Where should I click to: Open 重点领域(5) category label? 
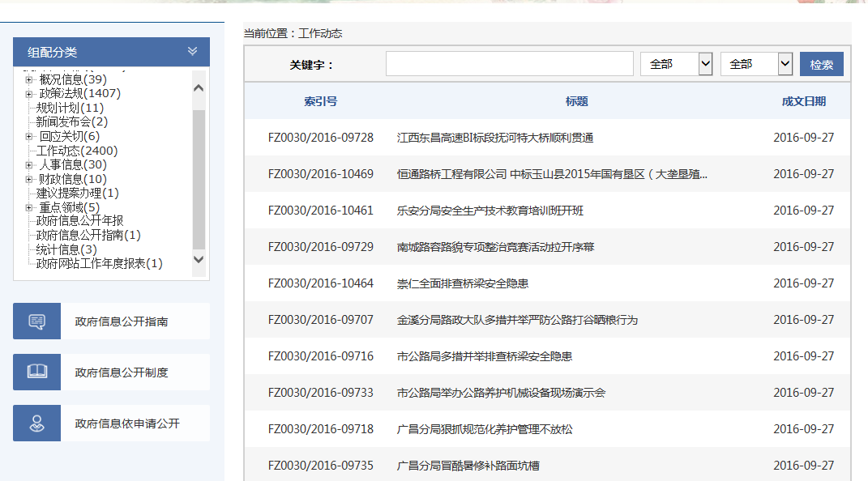point(69,207)
